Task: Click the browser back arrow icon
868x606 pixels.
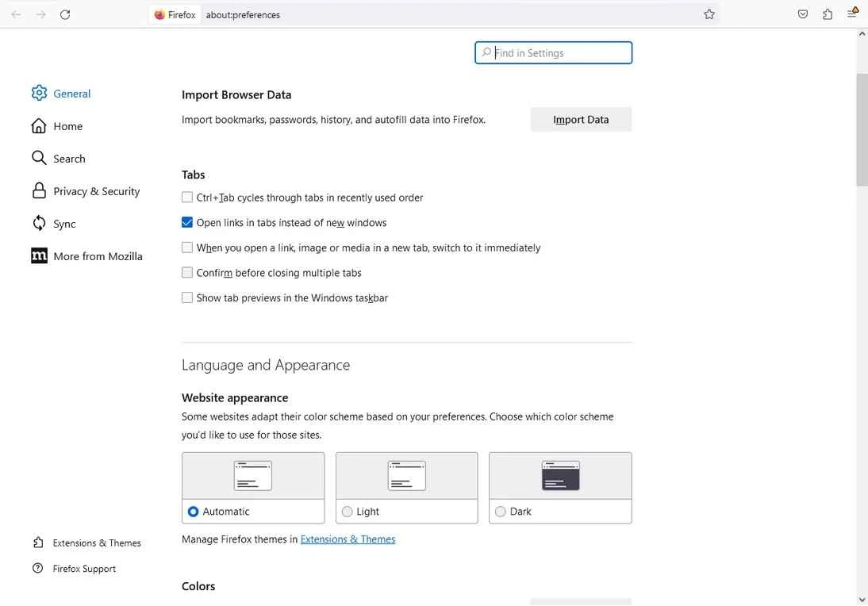Action: [16, 14]
